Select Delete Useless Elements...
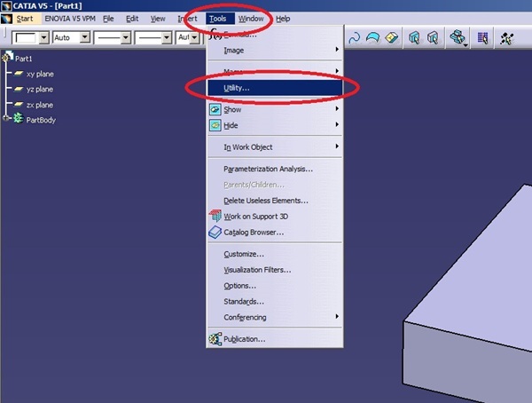This screenshot has height=403, width=532. pyautogui.click(x=275, y=201)
